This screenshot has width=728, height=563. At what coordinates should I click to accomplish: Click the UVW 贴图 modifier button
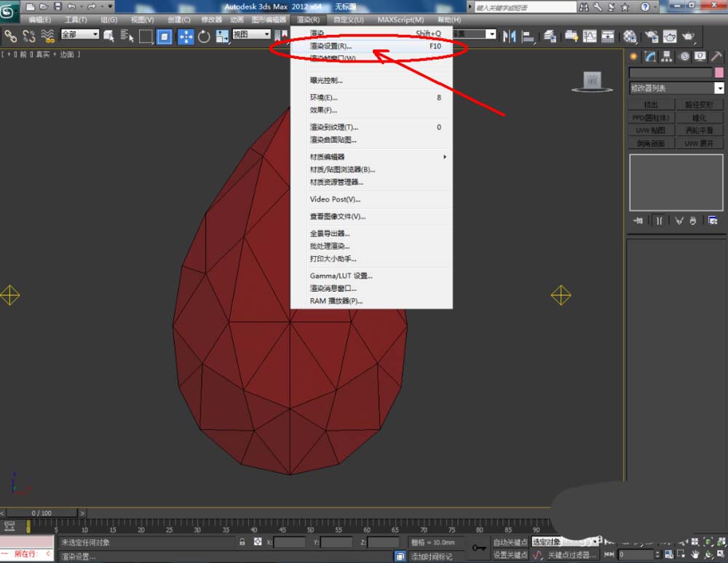click(x=651, y=130)
